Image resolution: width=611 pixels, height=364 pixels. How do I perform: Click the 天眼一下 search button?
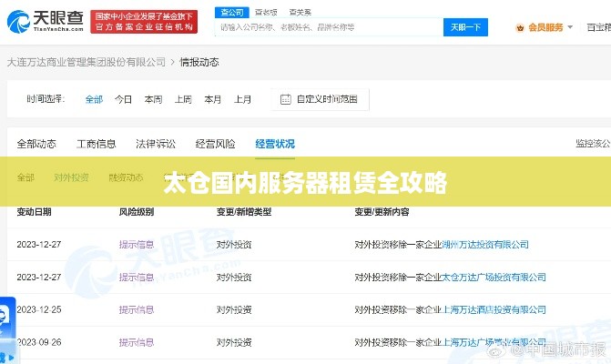point(465,27)
